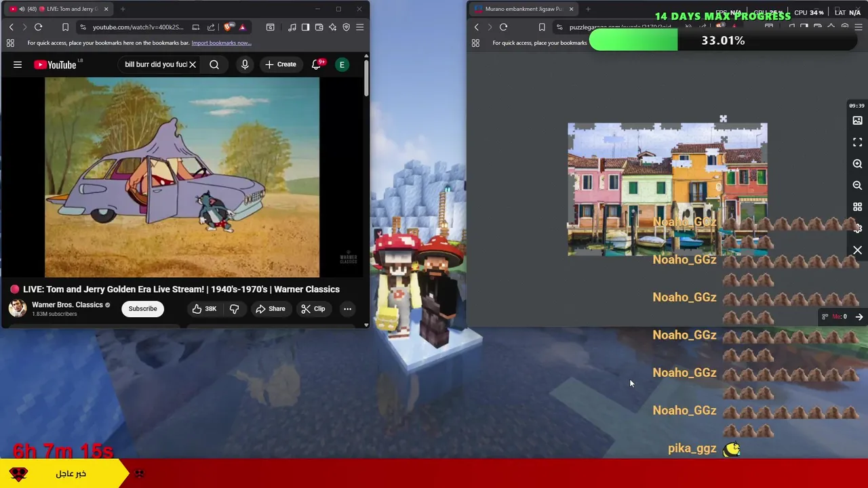
Task: Click Import bookmarks now link
Action: tap(221, 43)
